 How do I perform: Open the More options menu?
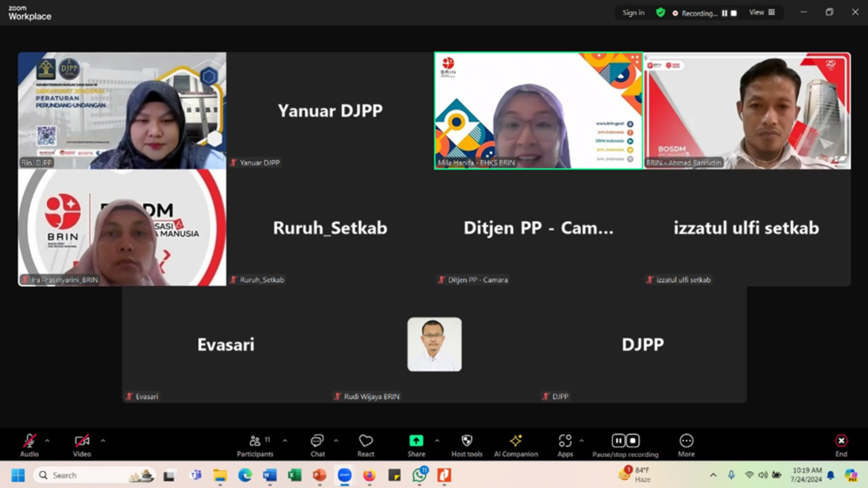click(686, 445)
